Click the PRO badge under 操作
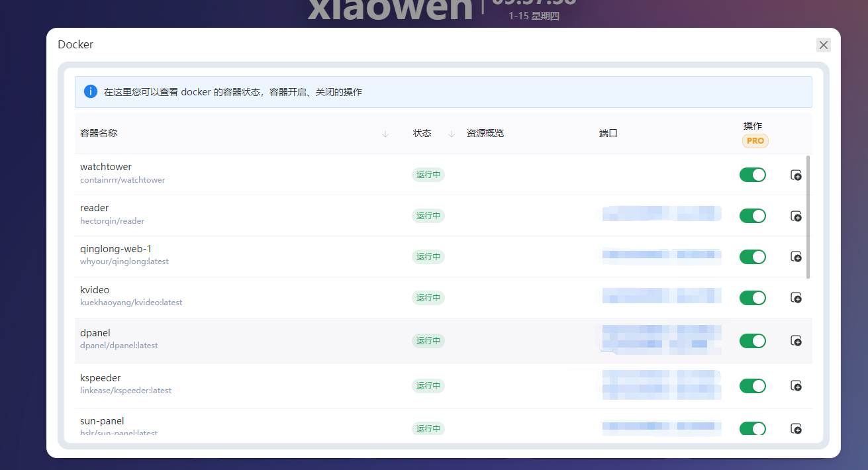Screen dimensions: 868x470 [755, 141]
